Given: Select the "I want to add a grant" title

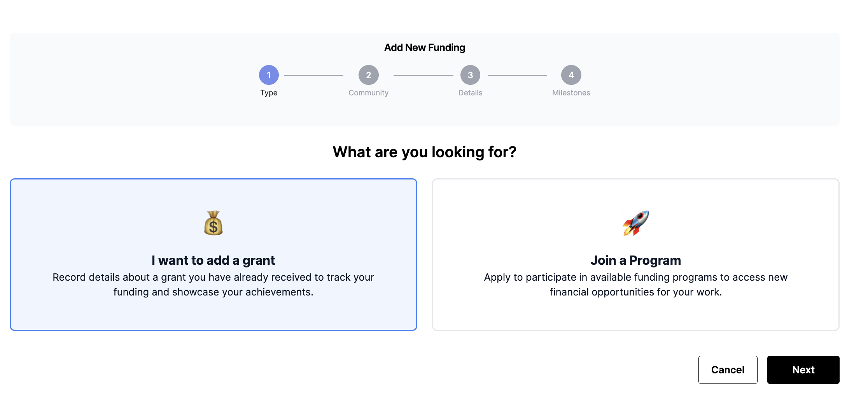Looking at the screenshot, I should click(213, 260).
